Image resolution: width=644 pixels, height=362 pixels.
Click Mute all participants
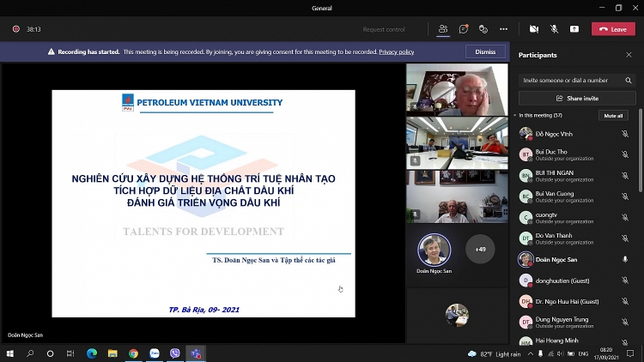point(613,115)
